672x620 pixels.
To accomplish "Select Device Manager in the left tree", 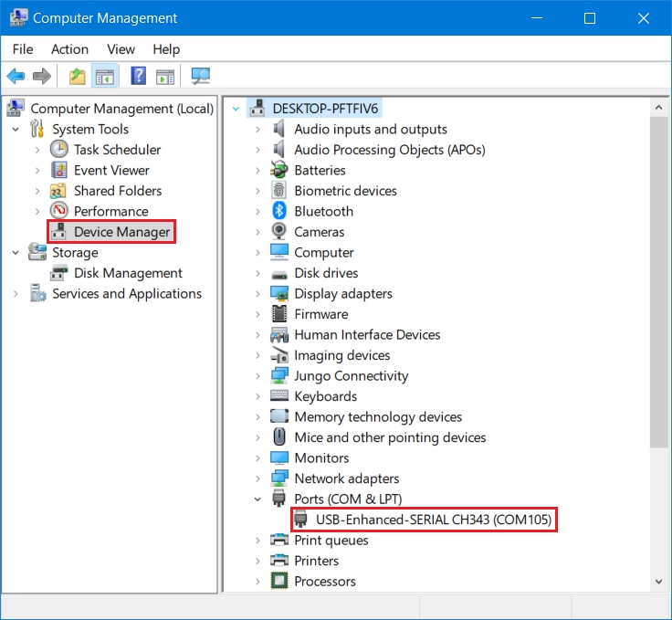I will pyautogui.click(x=121, y=232).
